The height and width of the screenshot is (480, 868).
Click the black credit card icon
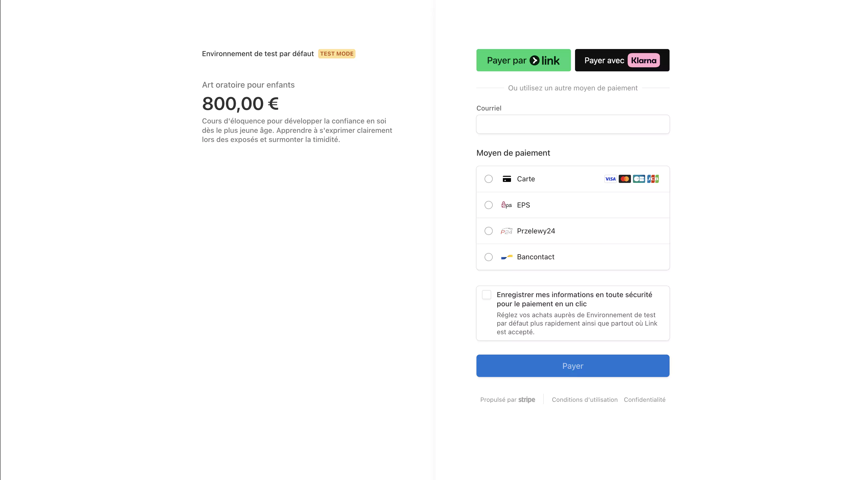click(x=506, y=179)
